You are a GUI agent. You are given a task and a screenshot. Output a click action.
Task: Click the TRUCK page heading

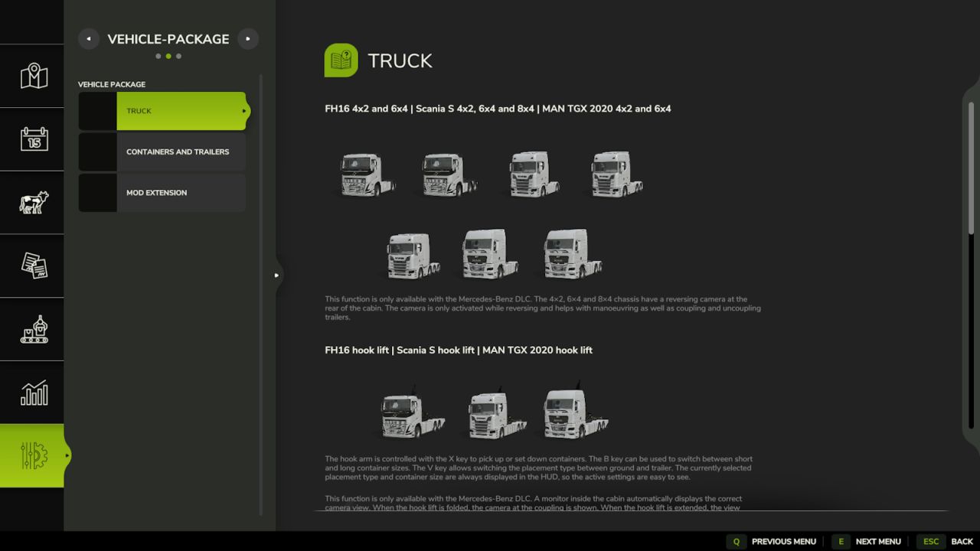(400, 61)
